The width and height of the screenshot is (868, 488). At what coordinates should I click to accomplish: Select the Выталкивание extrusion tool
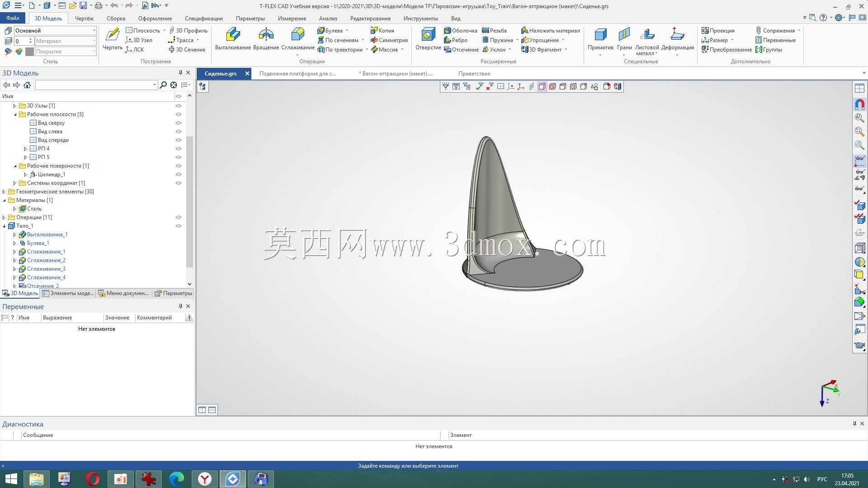coord(233,39)
